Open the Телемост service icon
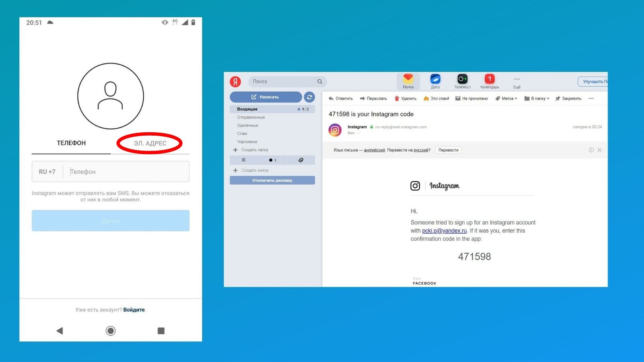The image size is (644, 362). click(462, 81)
